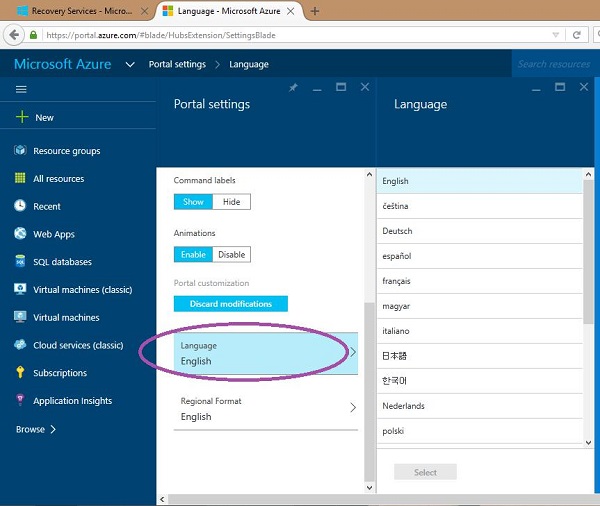Disable portal animations
This screenshot has height=506, width=600.
[231, 255]
